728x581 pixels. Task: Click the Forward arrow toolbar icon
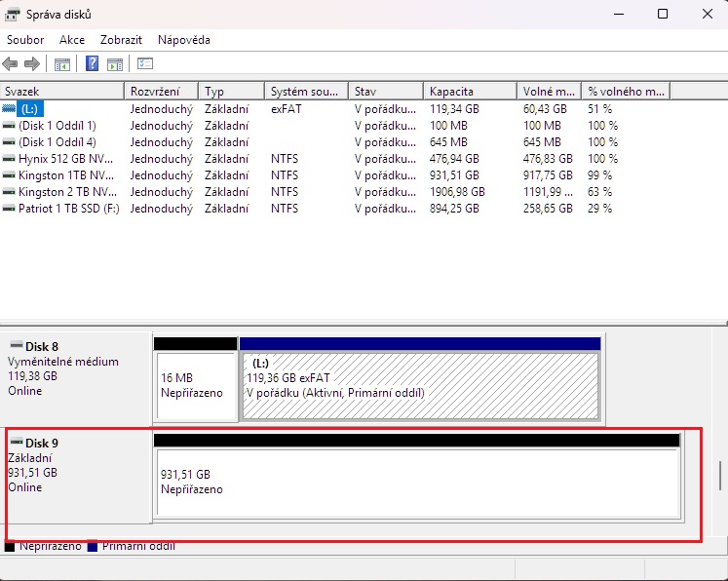point(32,63)
